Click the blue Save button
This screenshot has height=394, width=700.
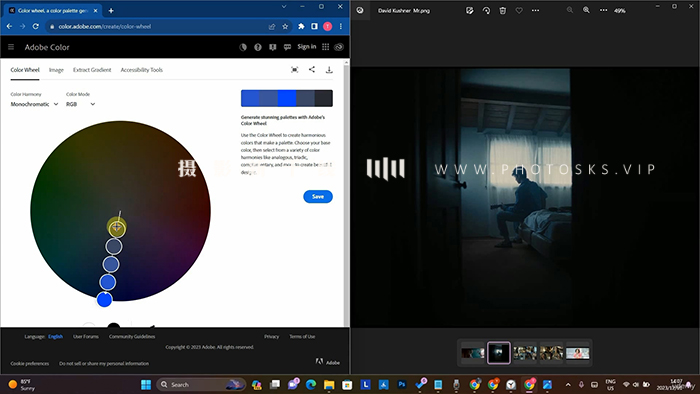pos(318,196)
